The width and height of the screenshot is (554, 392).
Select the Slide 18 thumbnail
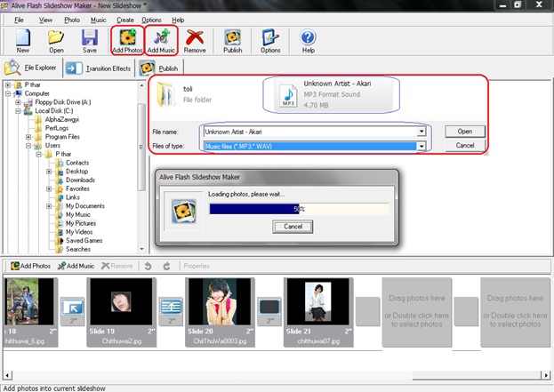tap(30, 312)
